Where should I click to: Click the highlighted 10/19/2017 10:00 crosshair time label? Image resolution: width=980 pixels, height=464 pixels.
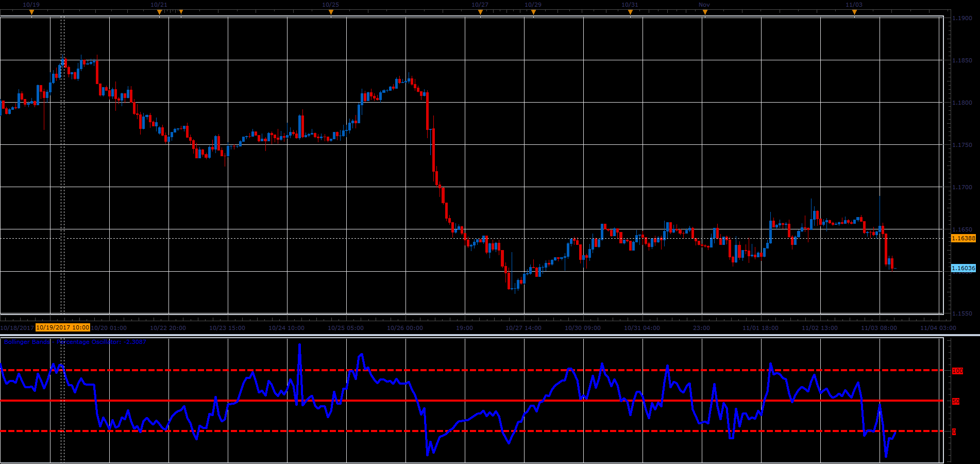[63, 327]
